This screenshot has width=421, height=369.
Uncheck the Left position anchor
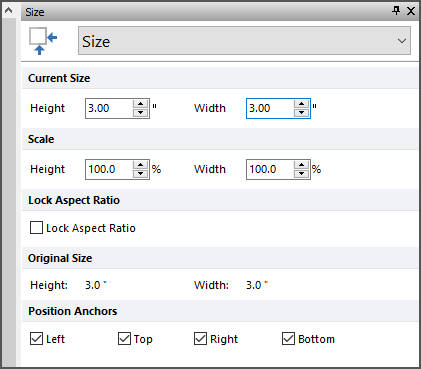[36, 339]
